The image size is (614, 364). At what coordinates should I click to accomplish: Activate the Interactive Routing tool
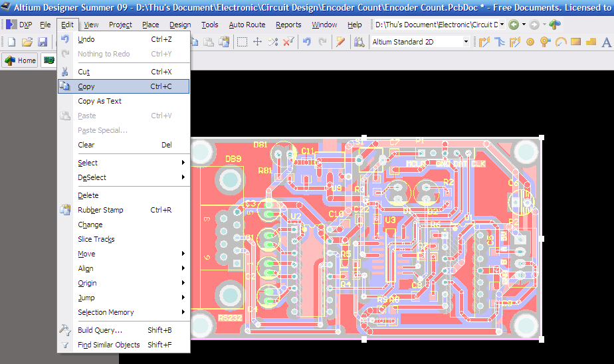[484, 42]
